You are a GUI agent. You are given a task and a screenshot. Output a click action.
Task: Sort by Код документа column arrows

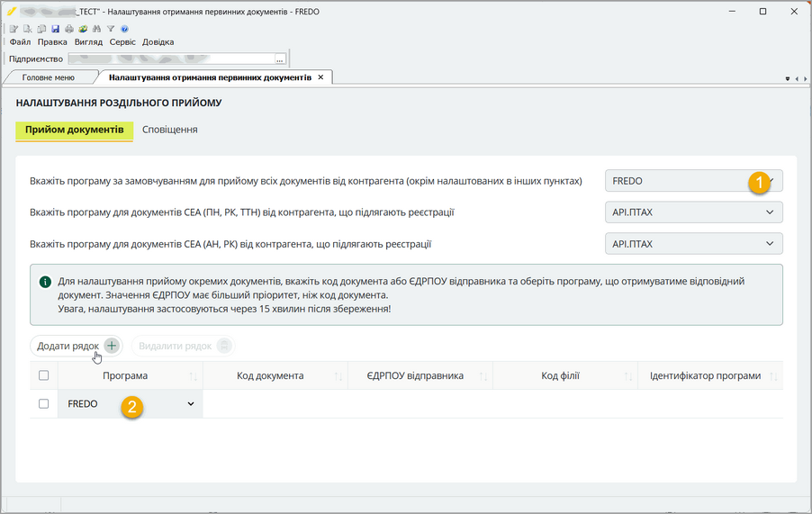pyautogui.click(x=338, y=376)
